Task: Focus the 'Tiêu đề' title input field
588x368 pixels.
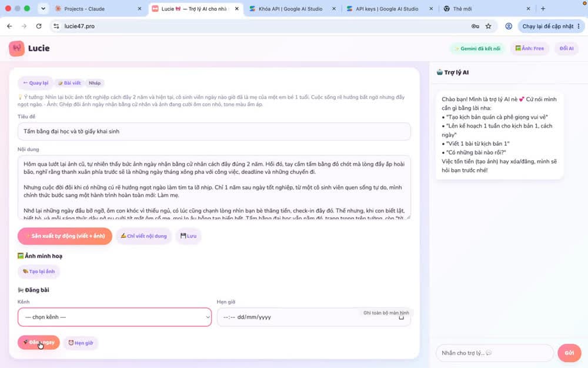Action: point(214,132)
